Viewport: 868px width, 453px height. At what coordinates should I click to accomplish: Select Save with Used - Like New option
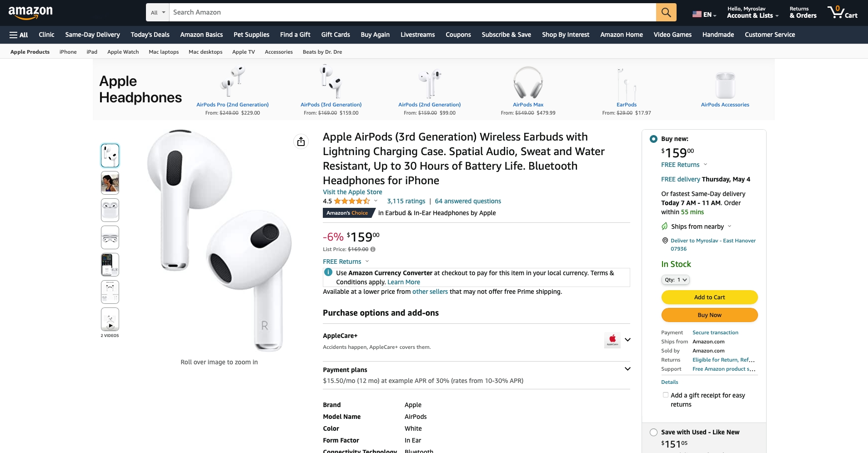click(x=653, y=432)
